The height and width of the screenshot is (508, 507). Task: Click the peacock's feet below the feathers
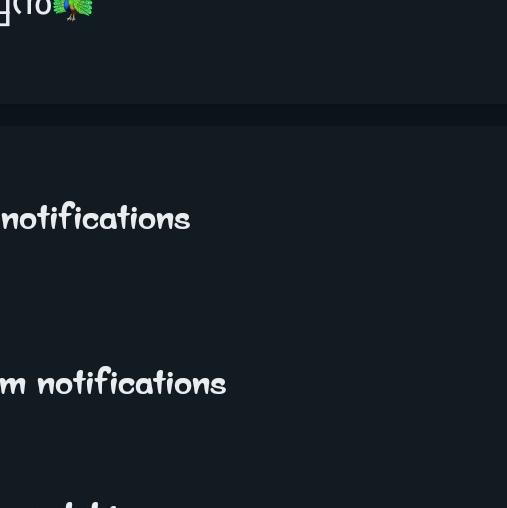[71, 18]
